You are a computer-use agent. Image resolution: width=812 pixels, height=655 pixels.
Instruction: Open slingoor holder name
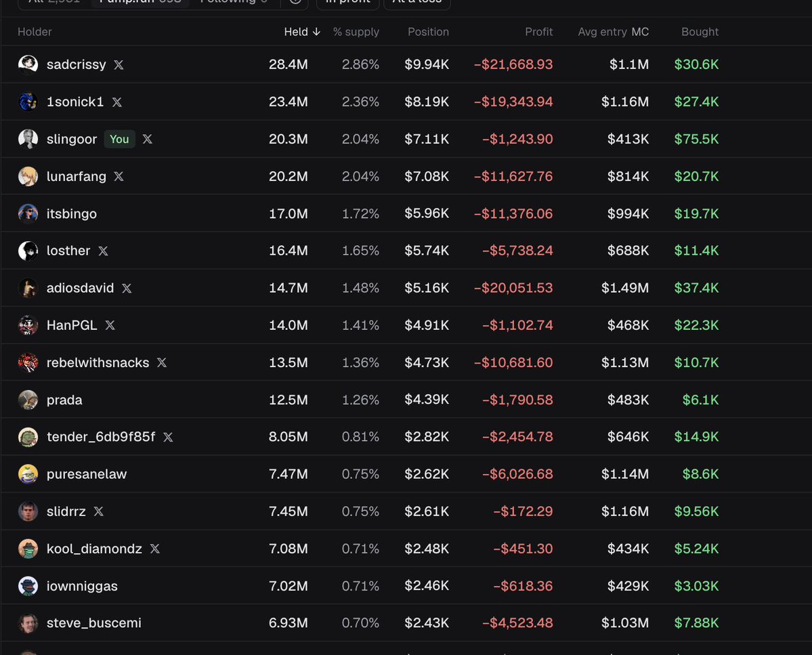[72, 140]
